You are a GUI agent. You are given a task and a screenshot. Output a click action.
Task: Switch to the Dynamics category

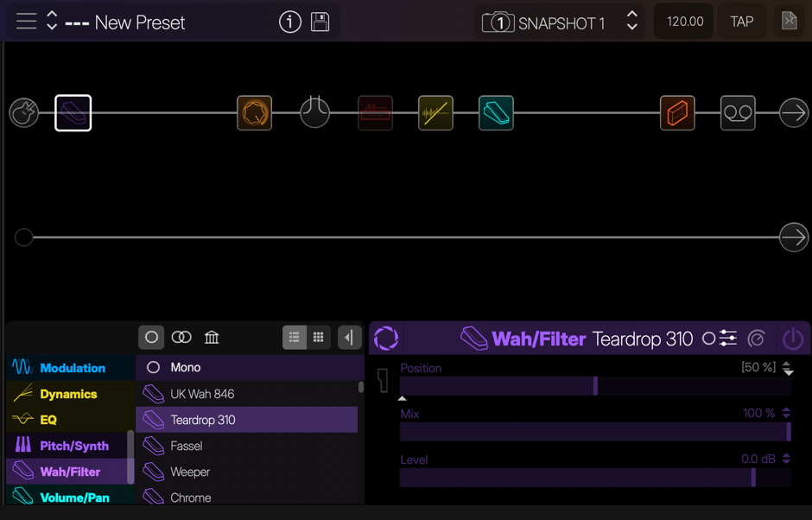(69, 394)
